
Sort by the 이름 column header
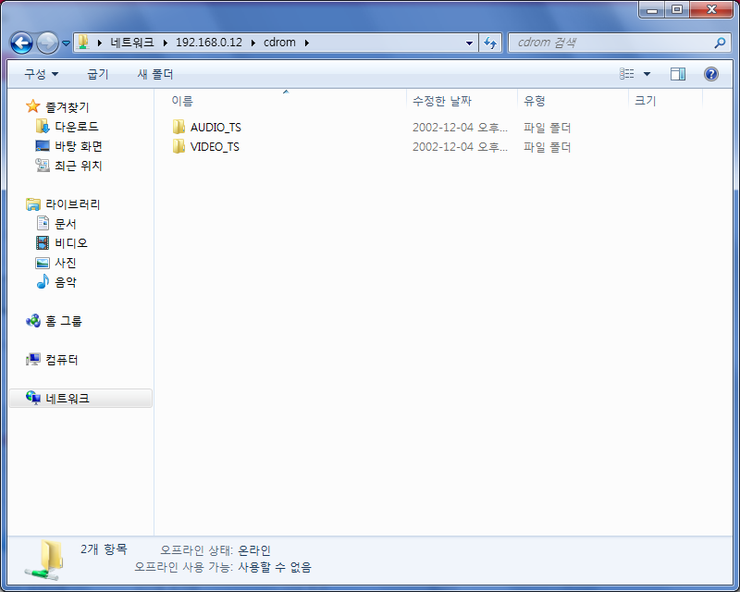coord(182,101)
